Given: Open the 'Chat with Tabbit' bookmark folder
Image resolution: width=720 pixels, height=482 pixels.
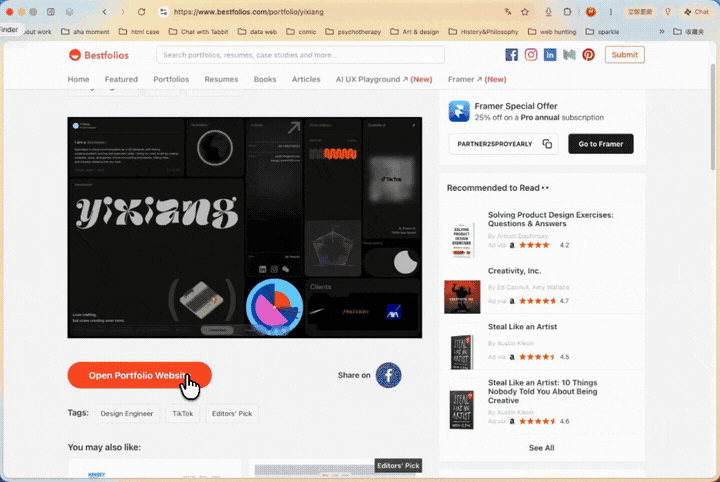Looking at the screenshot, I should click(x=198, y=32).
